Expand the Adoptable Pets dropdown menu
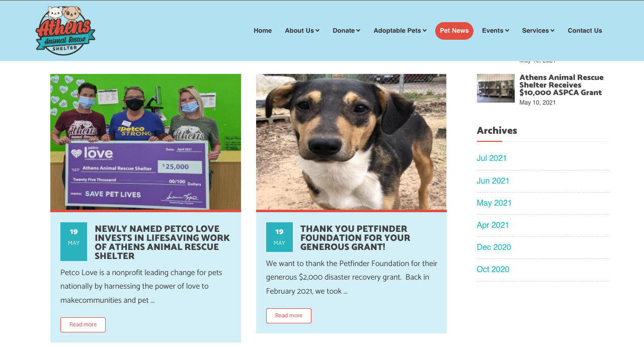Viewport: 644px width, 347px height. [x=400, y=31]
